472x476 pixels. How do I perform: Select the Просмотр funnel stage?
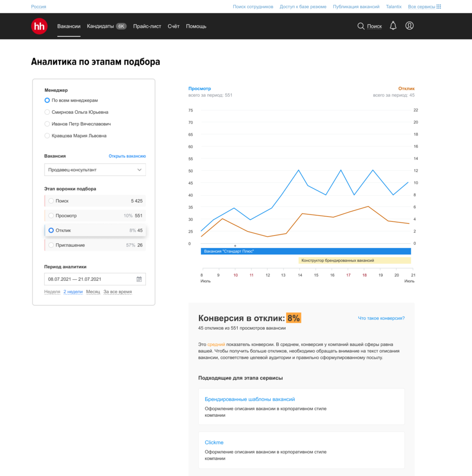tap(51, 216)
